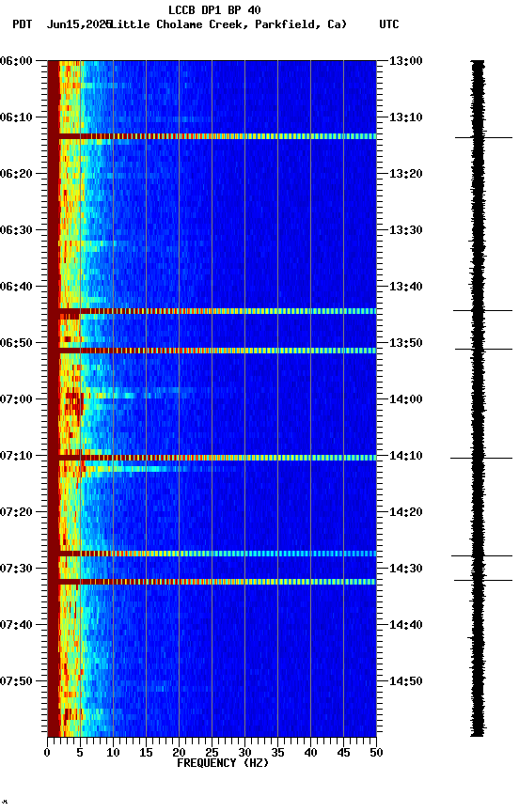The image size is (519, 812).
Task: Click the broadband spectrogram band near 14:32 UTC
Action: 212,582
